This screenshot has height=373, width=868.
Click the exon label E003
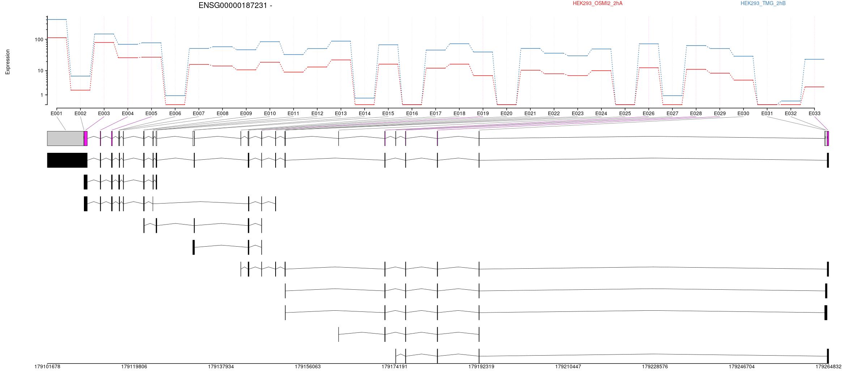[104, 113]
